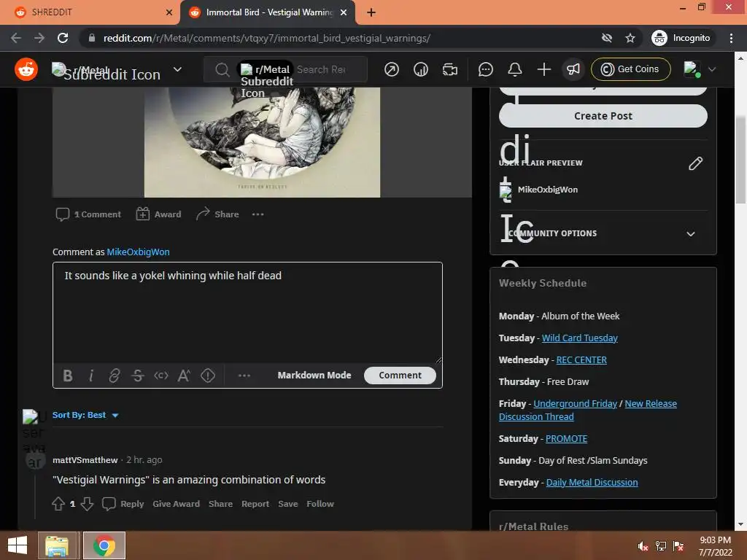Click the Award button under the post
Viewport: 747px width, 560px height.
[158, 214]
